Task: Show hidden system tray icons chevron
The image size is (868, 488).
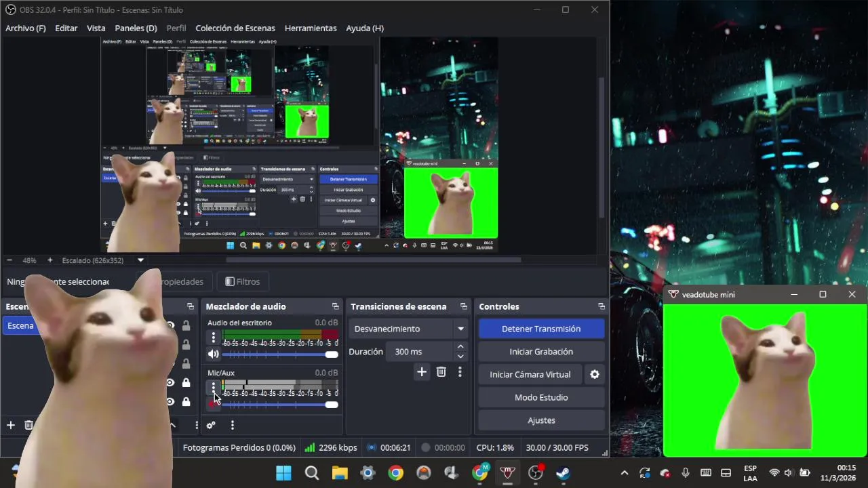Action: [x=624, y=473]
